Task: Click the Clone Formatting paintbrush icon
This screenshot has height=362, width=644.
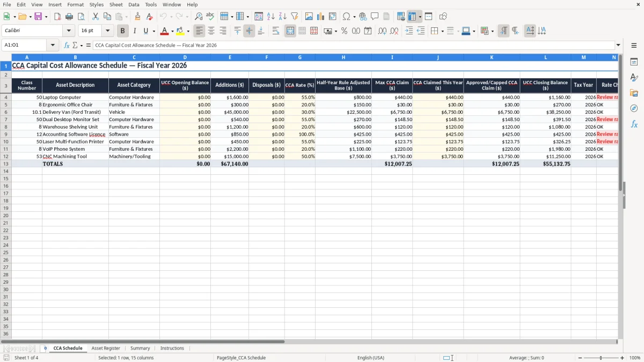Action: [138, 17]
